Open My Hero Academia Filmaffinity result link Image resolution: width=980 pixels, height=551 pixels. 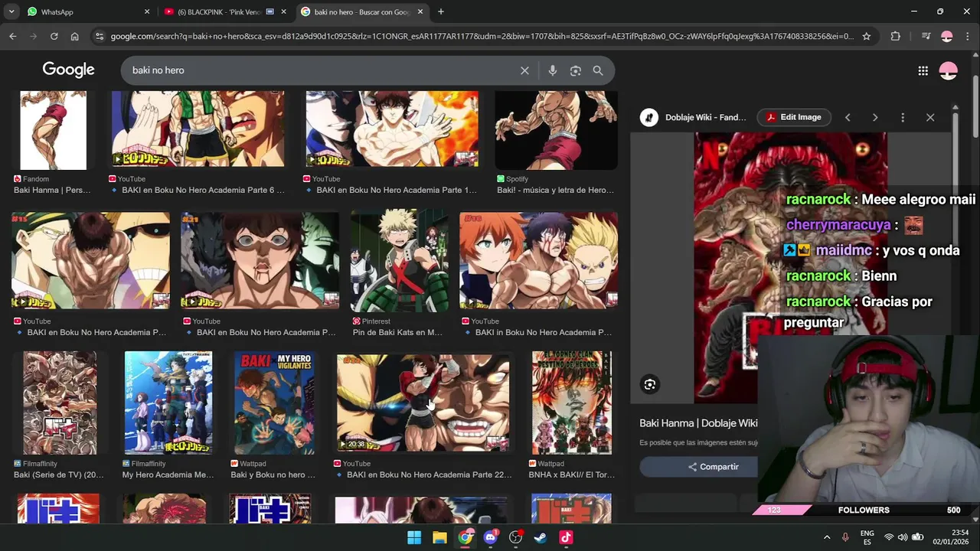168,474
